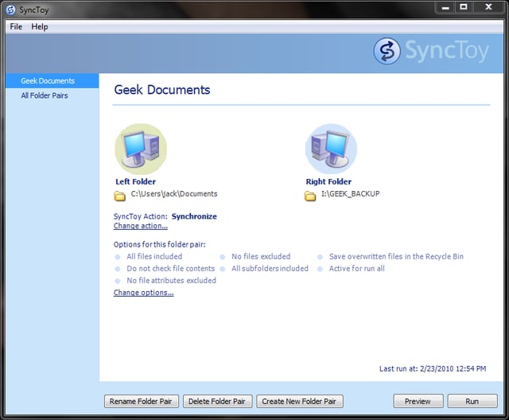The height and width of the screenshot is (420, 509).
Task: Click the Left Folder computer icon
Action: 141,149
